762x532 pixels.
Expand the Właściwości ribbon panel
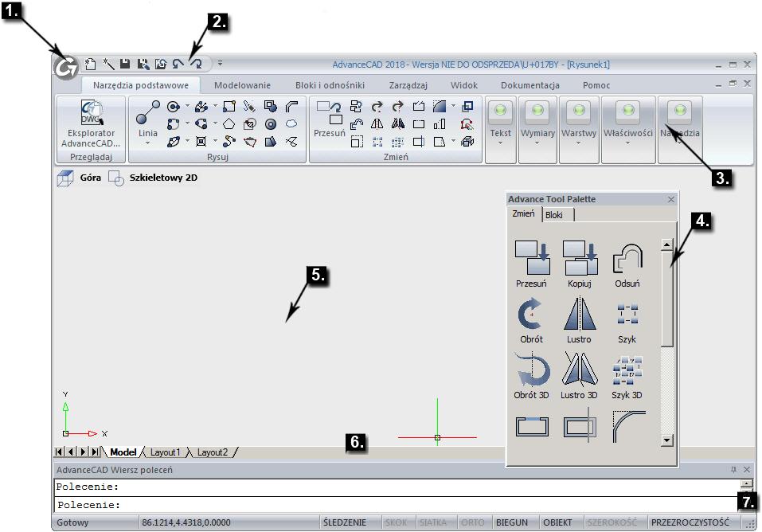pos(628,129)
